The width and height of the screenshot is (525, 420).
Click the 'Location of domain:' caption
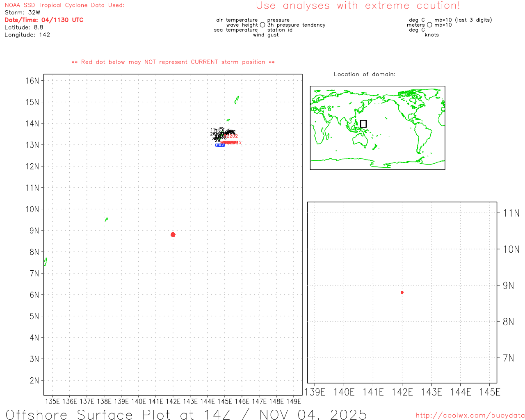(x=365, y=74)
